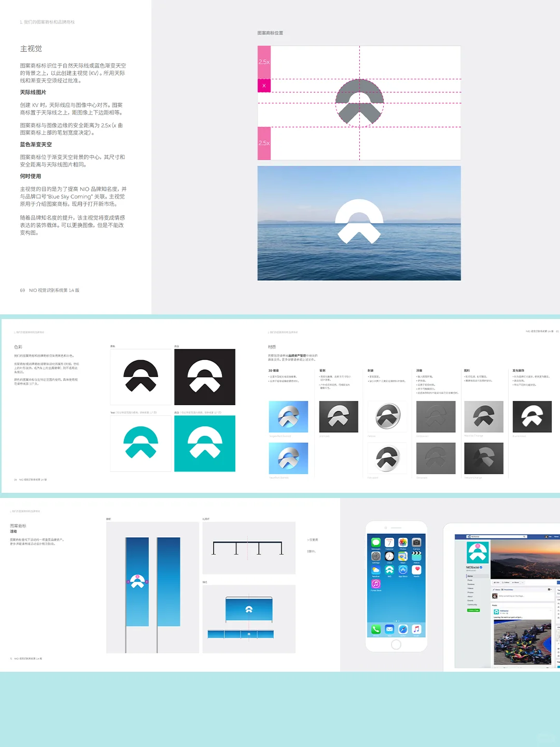Viewport: 560px width, 747px height.
Task: Open the Health app on the phone
Action: click(x=416, y=570)
